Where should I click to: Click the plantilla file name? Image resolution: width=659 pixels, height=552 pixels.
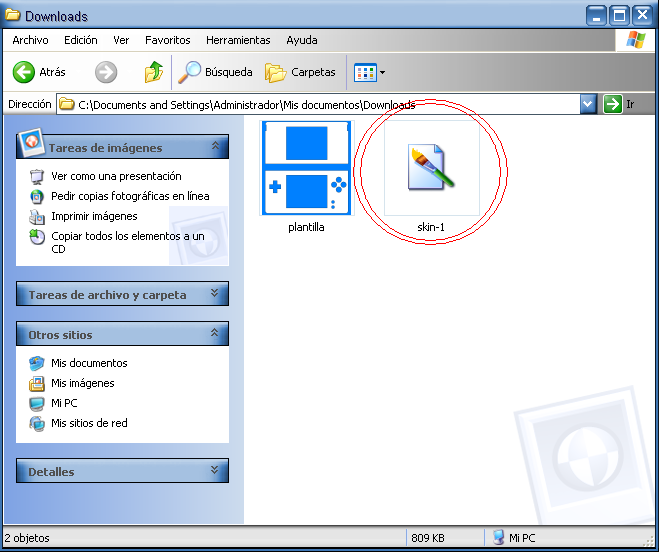[x=306, y=227]
